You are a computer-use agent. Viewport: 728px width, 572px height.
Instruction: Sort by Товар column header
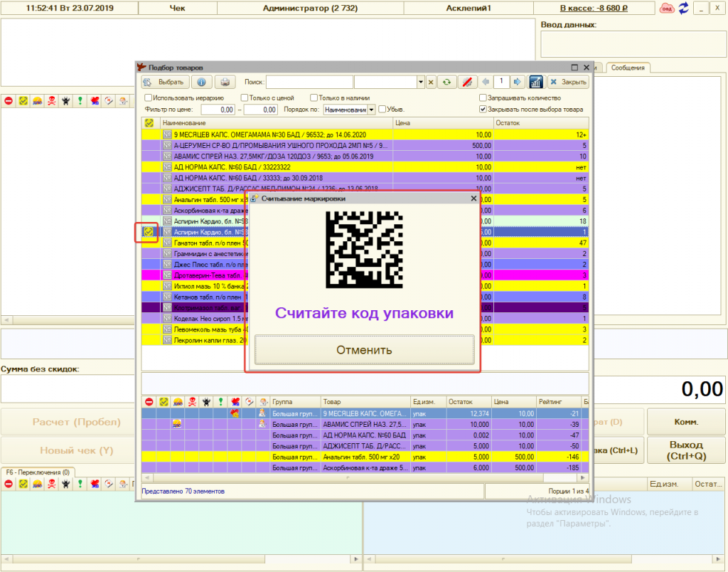[365, 402]
